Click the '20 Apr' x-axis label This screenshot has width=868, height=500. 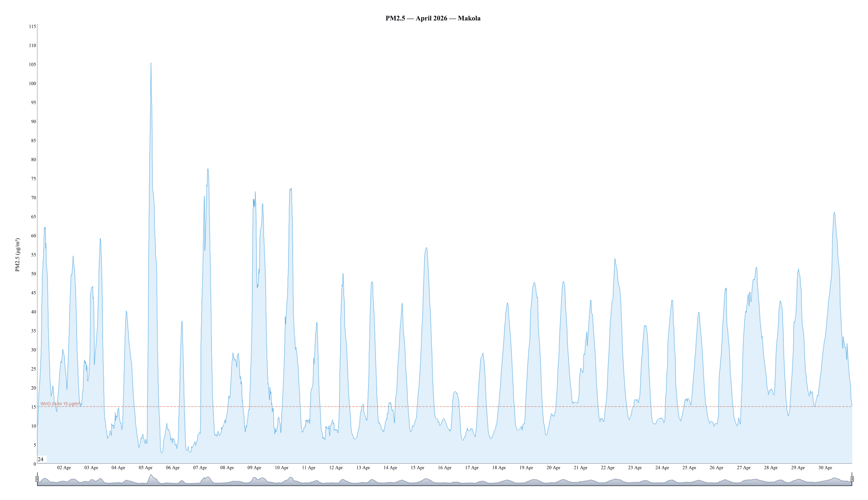(x=553, y=468)
